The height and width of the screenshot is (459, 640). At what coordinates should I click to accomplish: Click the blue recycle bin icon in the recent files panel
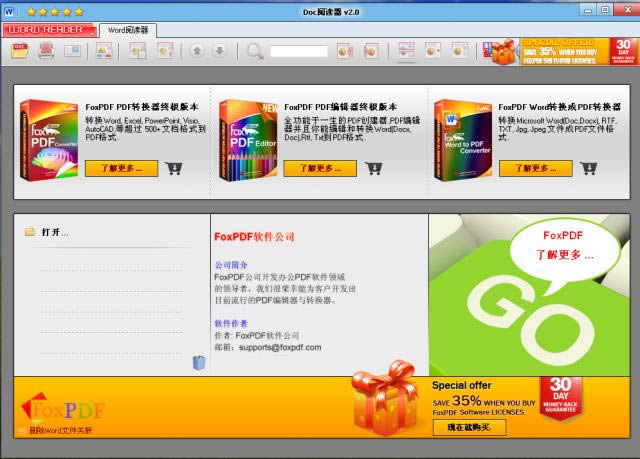tap(199, 362)
